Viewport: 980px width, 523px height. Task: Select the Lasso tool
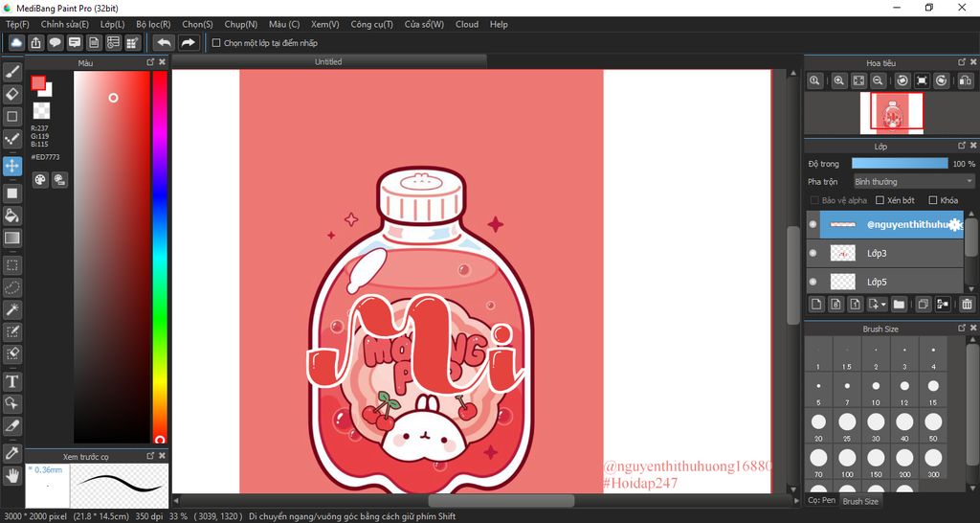12,287
